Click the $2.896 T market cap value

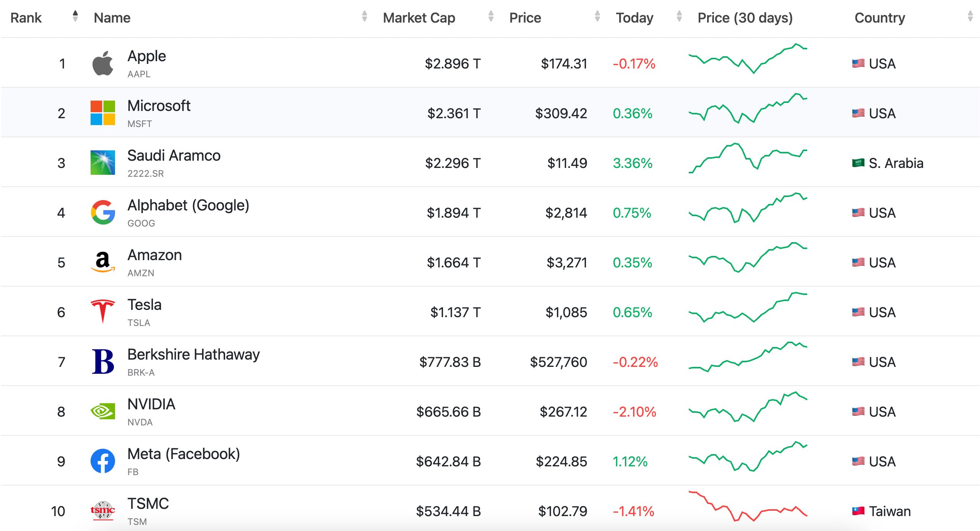tap(453, 64)
